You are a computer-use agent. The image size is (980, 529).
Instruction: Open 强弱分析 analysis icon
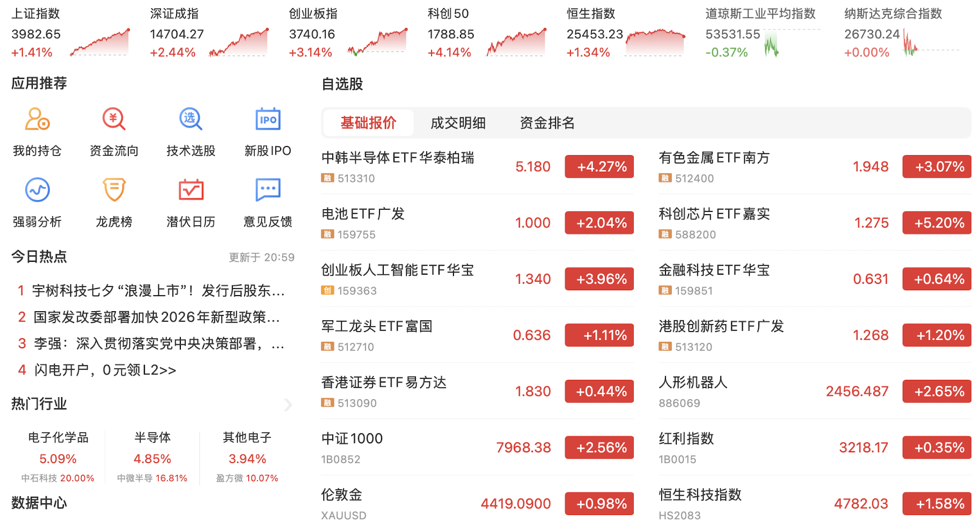(x=37, y=189)
